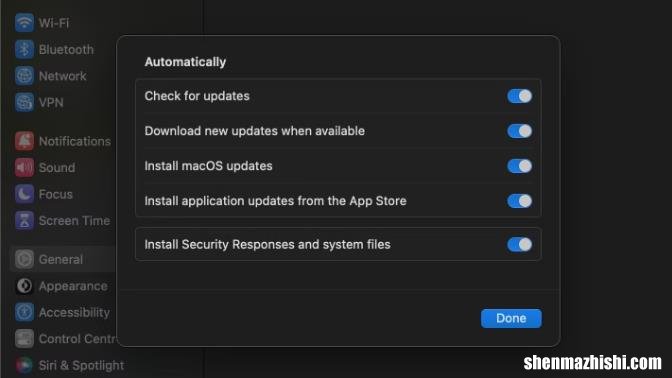Image resolution: width=672 pixels, height=378 pixels.
Task: Click the Automatically heading text
Action: (185, 62)
